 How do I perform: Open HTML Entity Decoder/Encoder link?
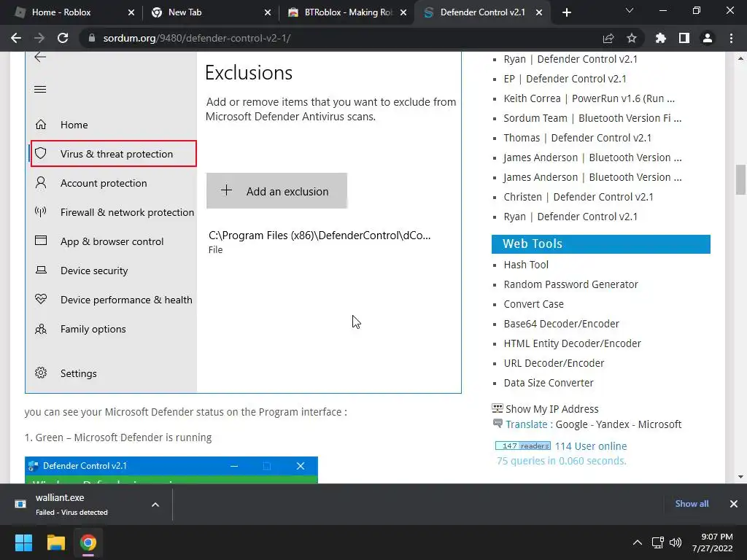572,343
